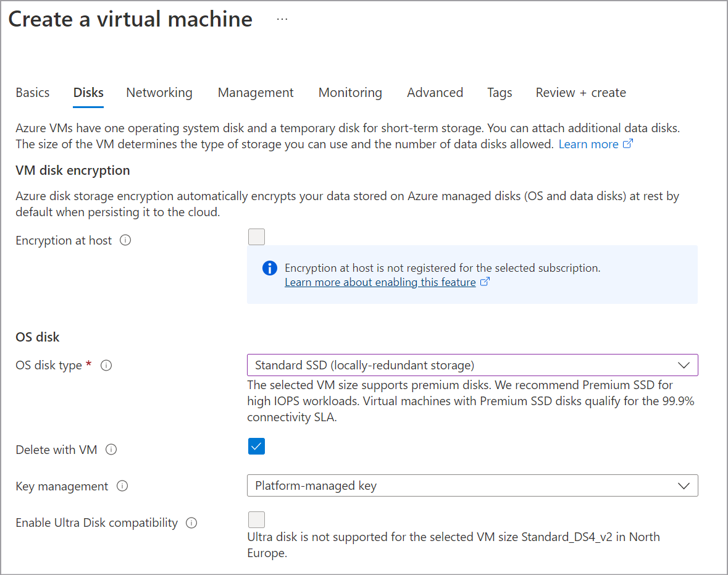Open the OS disk type dropdown
Image resolution: width=728 pixels, height=575 pixels.
click(x=472, y=365)
